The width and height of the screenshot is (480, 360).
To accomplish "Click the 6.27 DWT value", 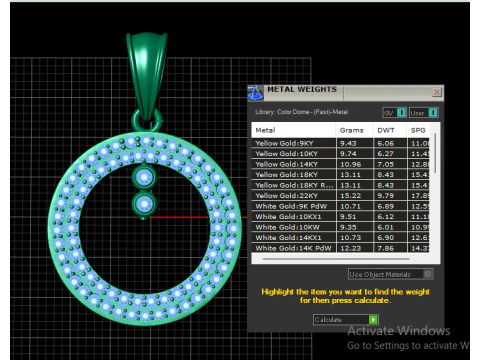I will click(386, 154).
